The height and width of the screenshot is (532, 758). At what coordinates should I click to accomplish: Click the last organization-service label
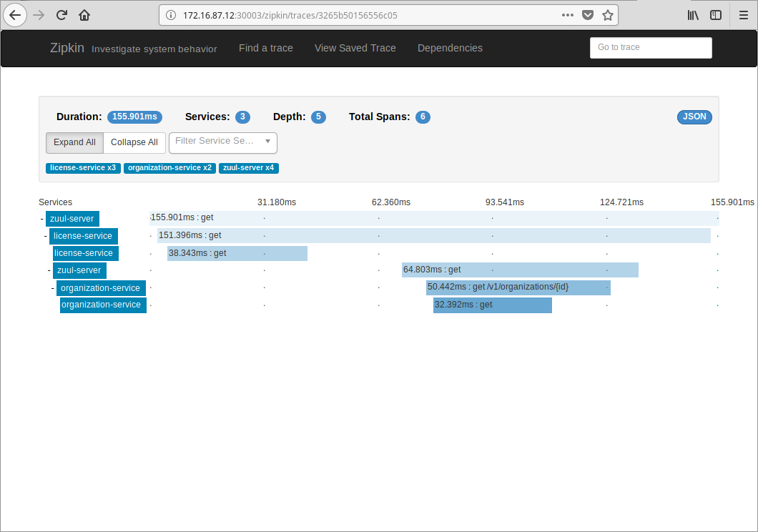[x=103, y=305]
